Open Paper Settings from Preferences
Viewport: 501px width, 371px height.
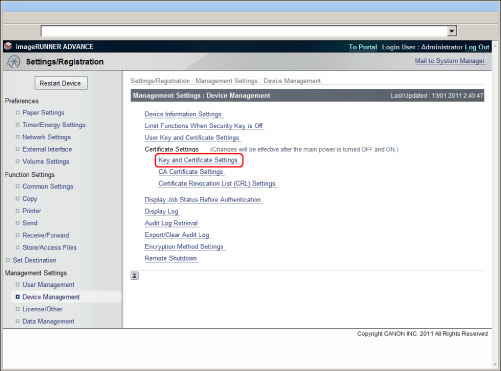tap(43, 113)
